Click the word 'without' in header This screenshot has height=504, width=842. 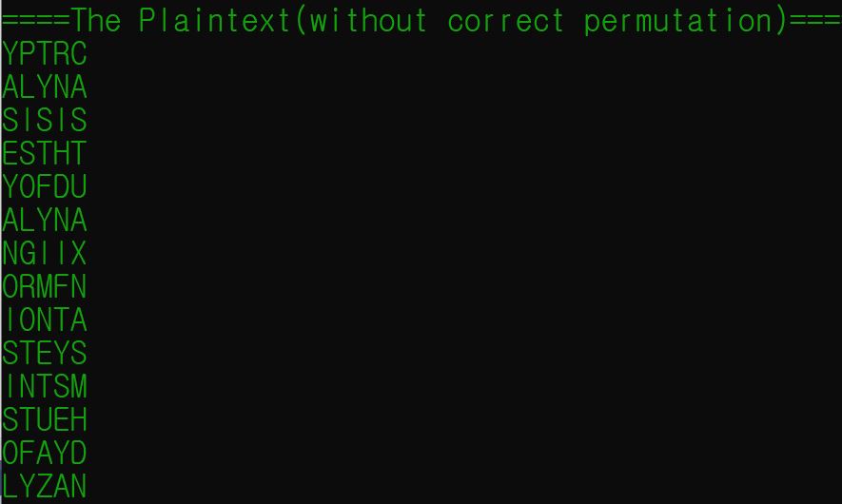pyautogui.click(x=368, y=20)
